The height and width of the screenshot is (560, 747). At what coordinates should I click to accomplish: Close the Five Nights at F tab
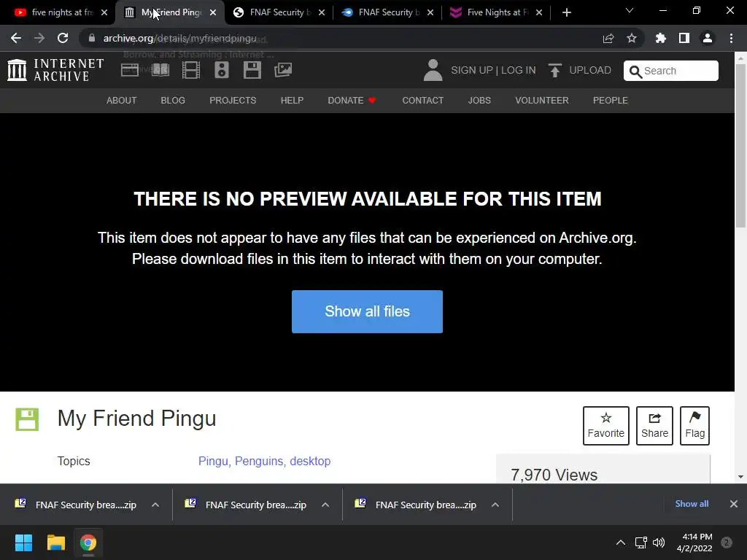pyautogui.click(x=539, y=12)
